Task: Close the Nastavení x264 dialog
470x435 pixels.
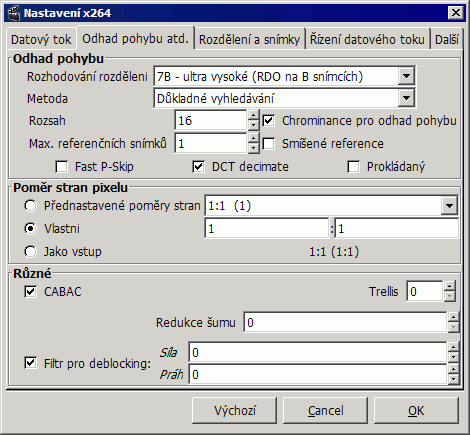Action: [x=456, y=13]
